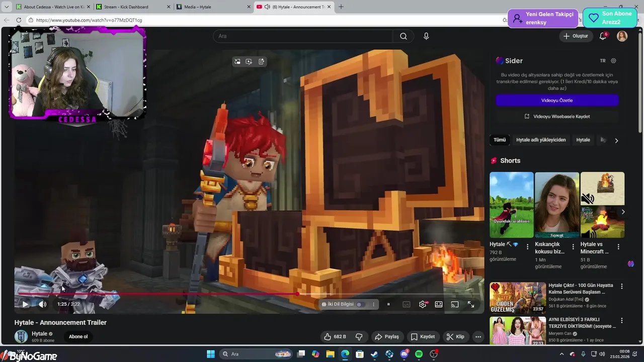Open options for Kıskançlık kokusu short
The width and height of the screenshot is (644, 362).
pos(573,247)
